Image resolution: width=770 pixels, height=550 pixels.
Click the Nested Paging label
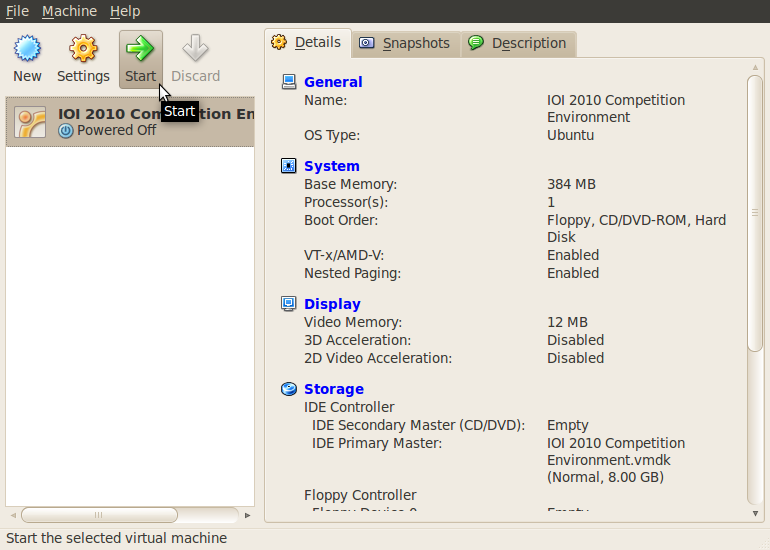352,273
